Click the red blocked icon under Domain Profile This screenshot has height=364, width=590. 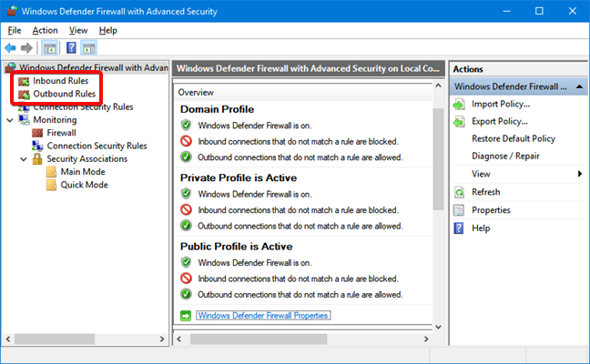[186, 141]
